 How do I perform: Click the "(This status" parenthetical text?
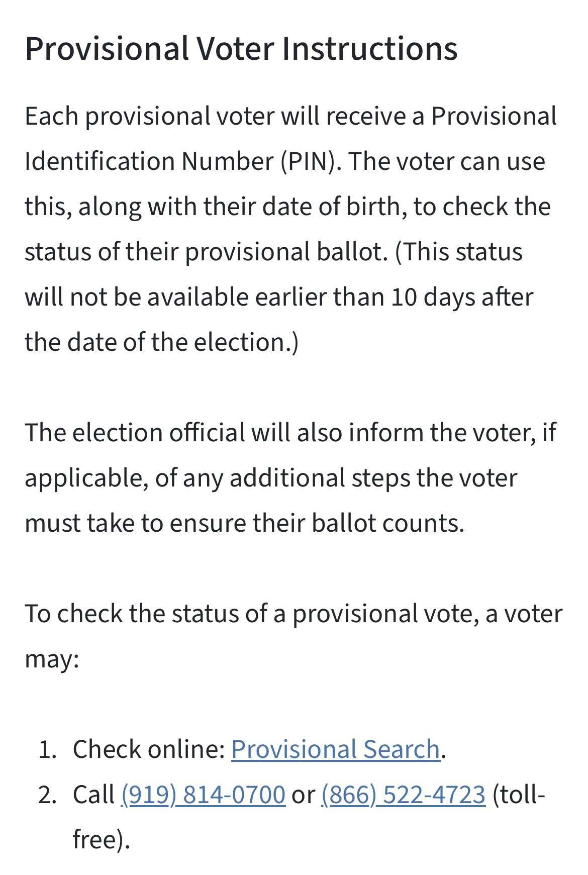point(459,252)
